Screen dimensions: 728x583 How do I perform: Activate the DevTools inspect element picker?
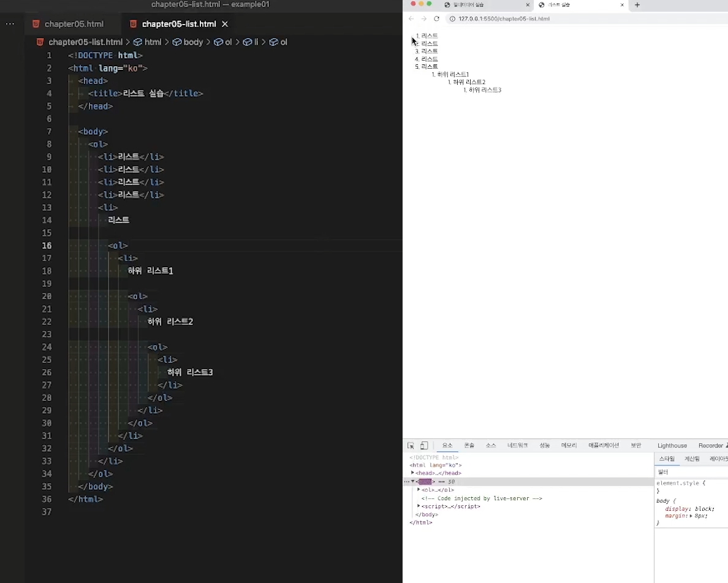point(411,446)
